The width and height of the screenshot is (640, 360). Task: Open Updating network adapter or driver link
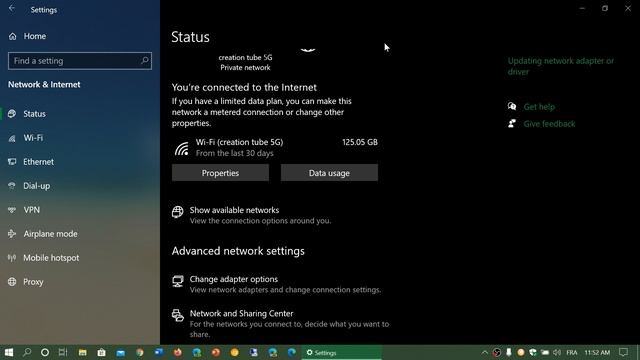(x=560, y=66)
